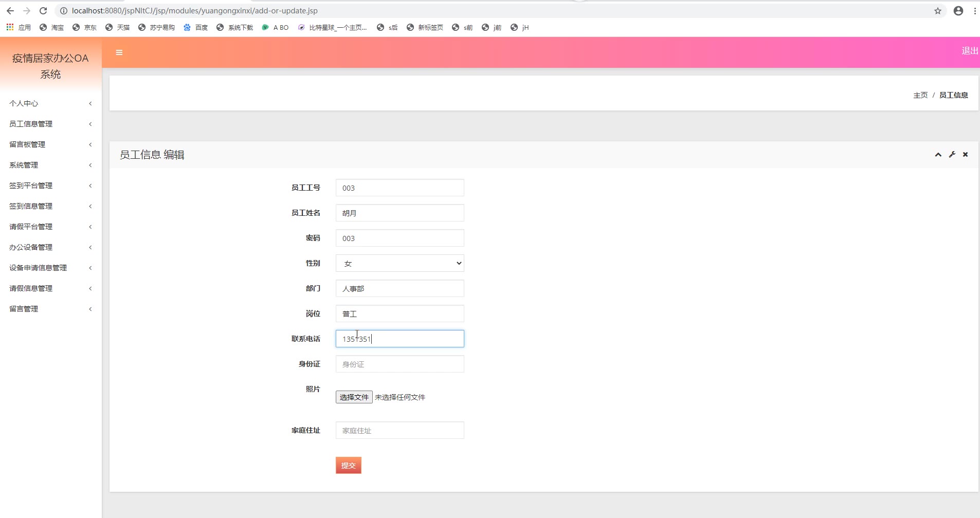Click into the 联系电话 input field
Image resolution: width=980 pixels, height=518 pixels.
(400, 339)
